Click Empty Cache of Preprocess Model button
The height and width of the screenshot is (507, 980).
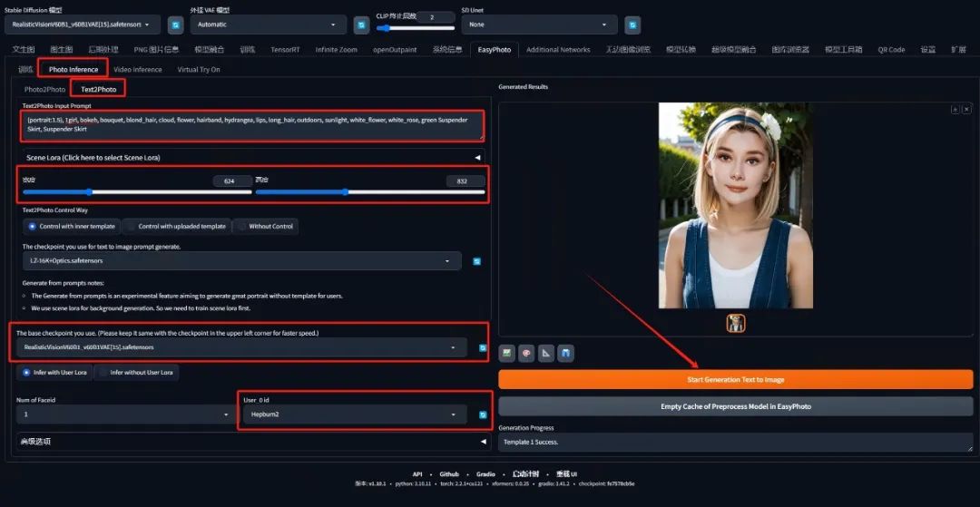pyautogui.click(x=736, y=405)
